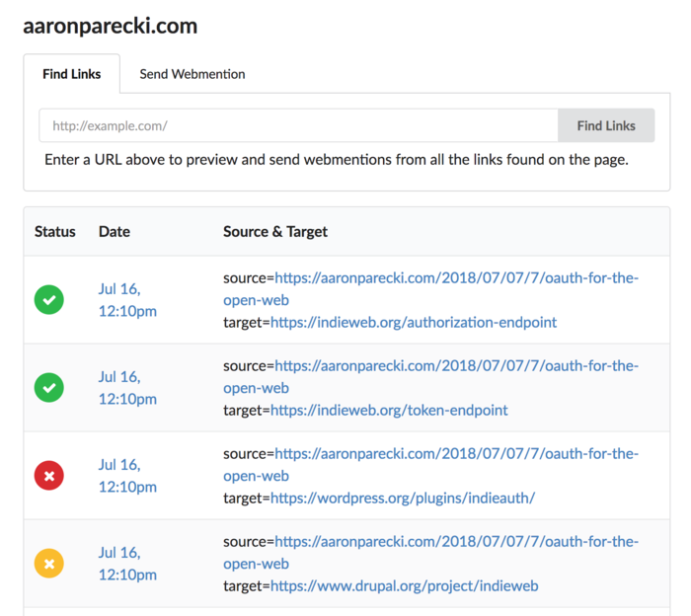Open wordpress.org plugins indieauth target link
Image resolution: width=691 pixels, height=616 pixels.
[403, 498]
